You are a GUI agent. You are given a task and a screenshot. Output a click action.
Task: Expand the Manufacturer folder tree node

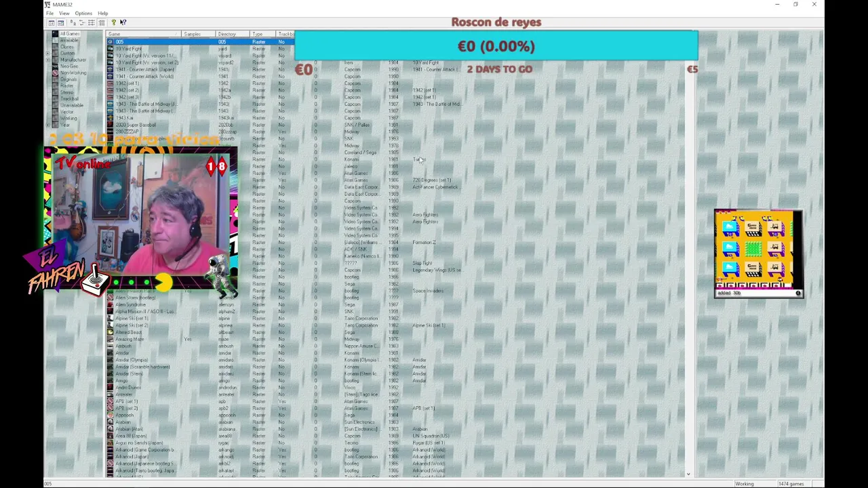coord(47,60)
